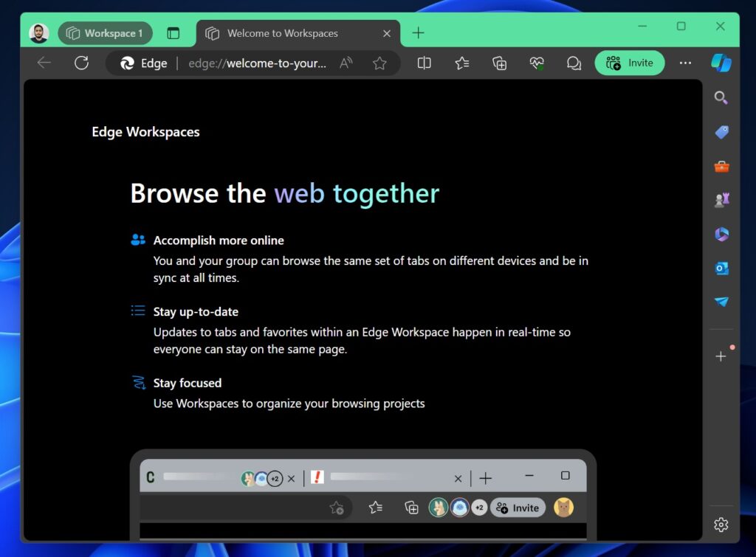Viewport: 756px width, 557px height.
Task: Activate Read aloud for the page
Action: coord(345,63)
